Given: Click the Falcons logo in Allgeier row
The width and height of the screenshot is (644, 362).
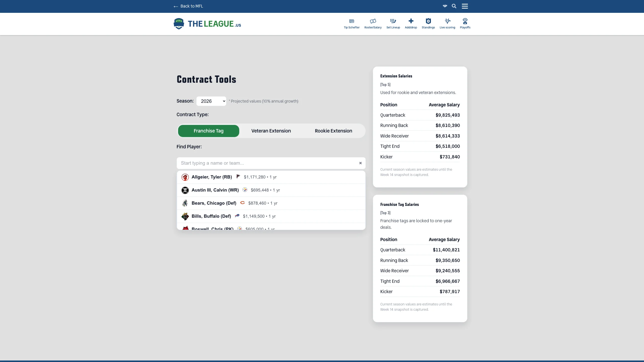Looking at the screenshot, I should click(238, 177).
